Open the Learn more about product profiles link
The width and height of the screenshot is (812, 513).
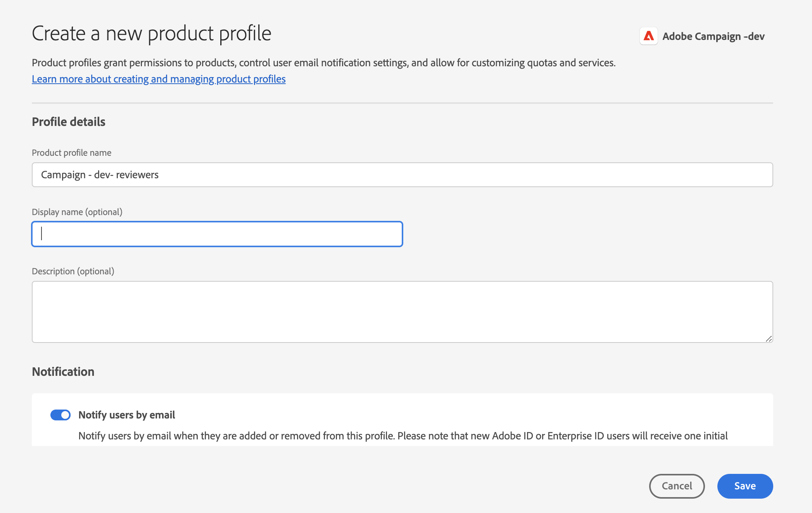159,79
